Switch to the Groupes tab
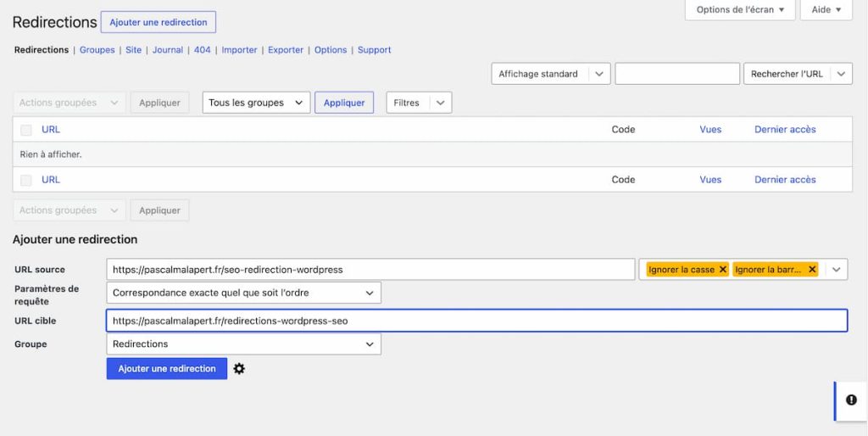 coord(97,50)
